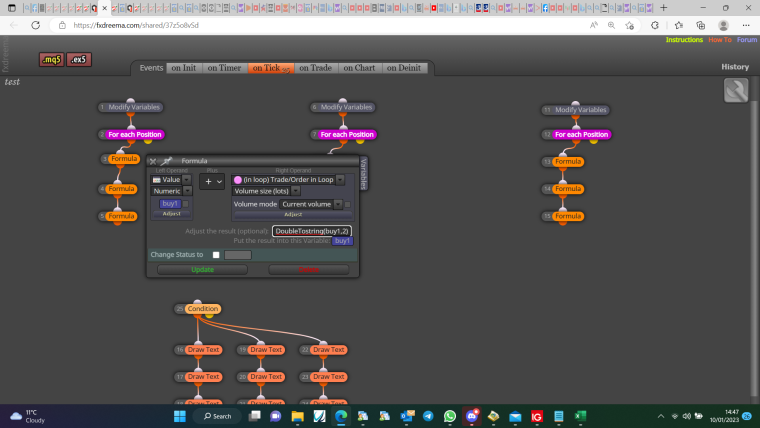The width and height of the screenshot is (760, 428).
Task: Enable the Change Status to checkbox
Action: click(x=216, y=254)
